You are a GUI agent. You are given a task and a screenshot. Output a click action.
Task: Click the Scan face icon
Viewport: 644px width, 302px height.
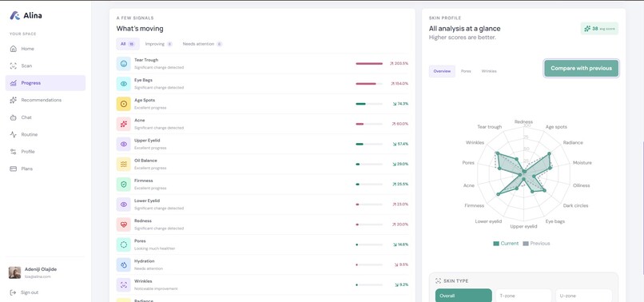[x=13, y=66]
